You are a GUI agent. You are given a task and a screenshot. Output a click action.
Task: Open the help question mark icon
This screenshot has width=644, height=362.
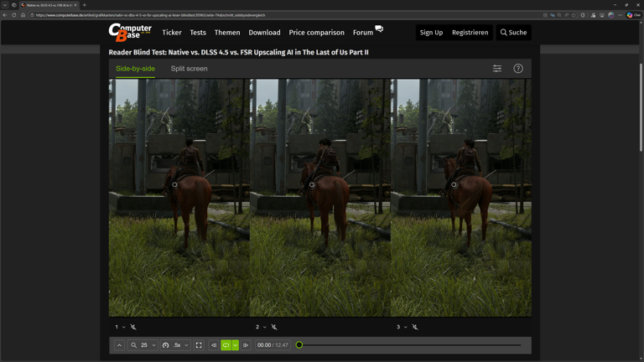pos(518,69)
